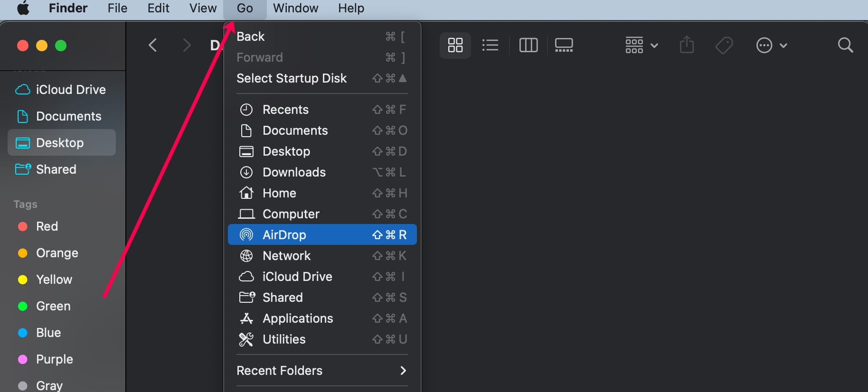The image size is (868, 392).
Task: Expand the Recent Folders submenu
Action: pyautogui.click(x=322, y=371)
